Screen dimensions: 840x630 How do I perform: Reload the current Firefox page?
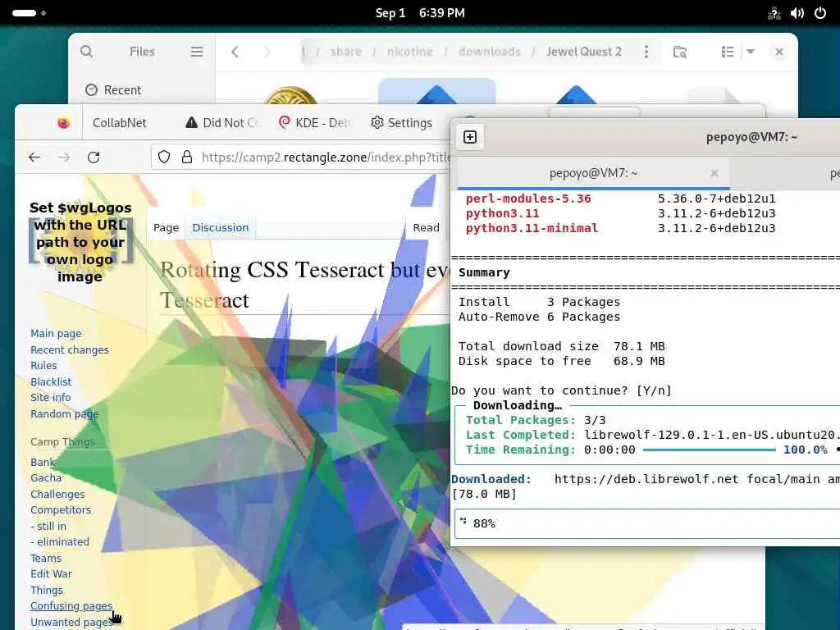94,157
